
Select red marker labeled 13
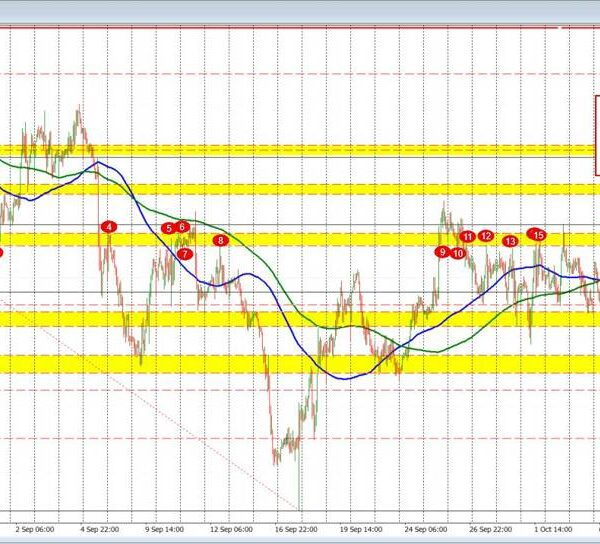click(x=511, y=241)
